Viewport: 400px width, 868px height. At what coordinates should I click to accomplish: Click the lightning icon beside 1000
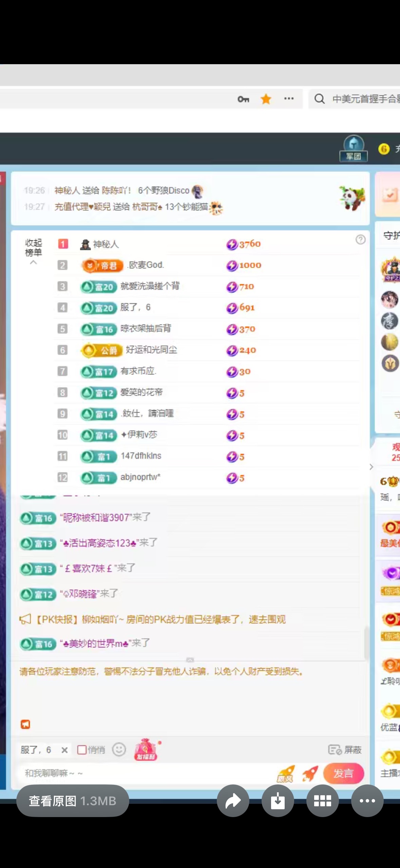pos(232,265)
